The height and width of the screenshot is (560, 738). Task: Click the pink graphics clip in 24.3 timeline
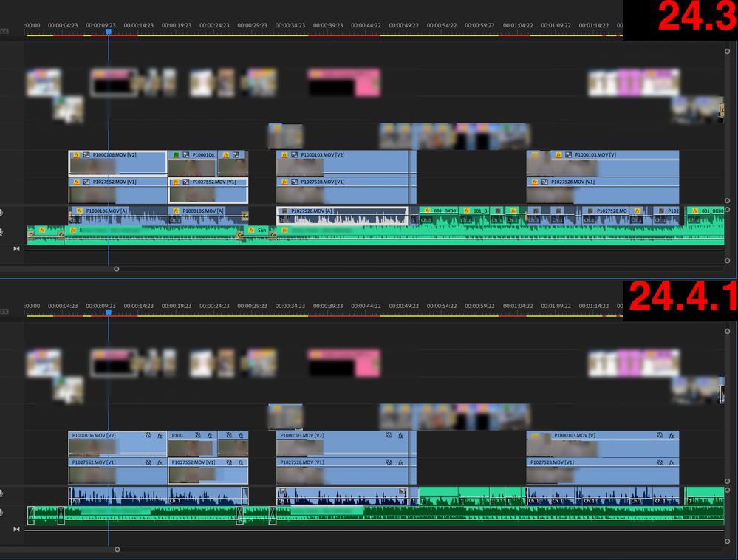tap(344, 82)
